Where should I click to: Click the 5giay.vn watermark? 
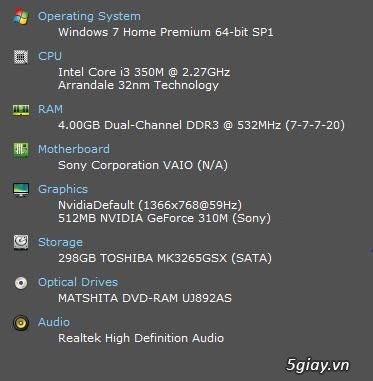pos(318,365)
